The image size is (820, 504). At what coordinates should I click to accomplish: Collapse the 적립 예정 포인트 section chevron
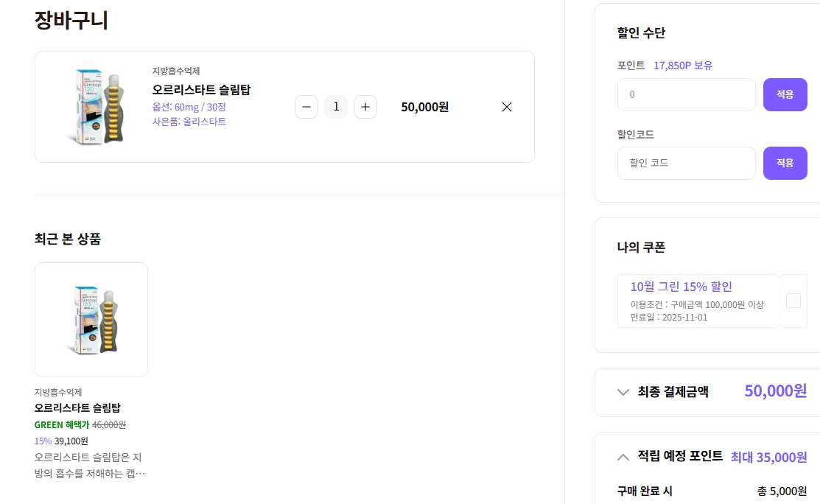tap(623, 457)
